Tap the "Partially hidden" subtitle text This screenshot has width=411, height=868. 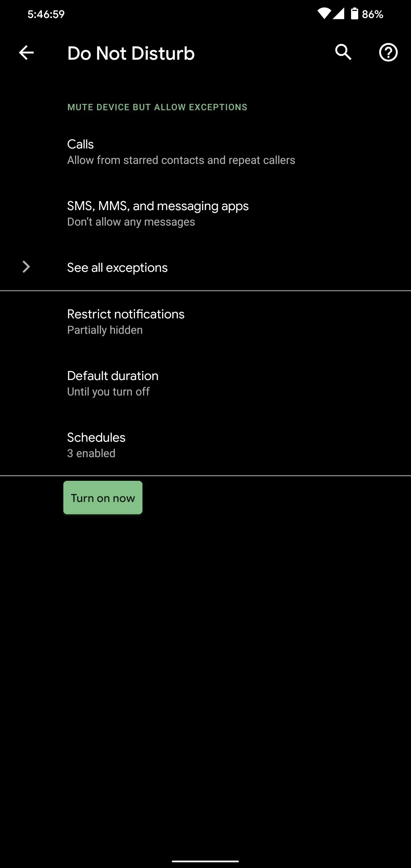pyautogui.click(x=105, y=330)
